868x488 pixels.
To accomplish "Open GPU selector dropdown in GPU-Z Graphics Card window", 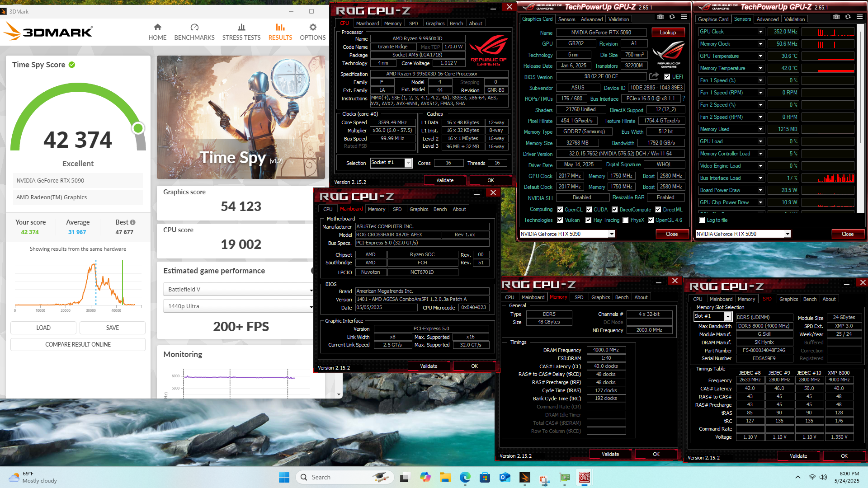I will (x=612, y=234).
